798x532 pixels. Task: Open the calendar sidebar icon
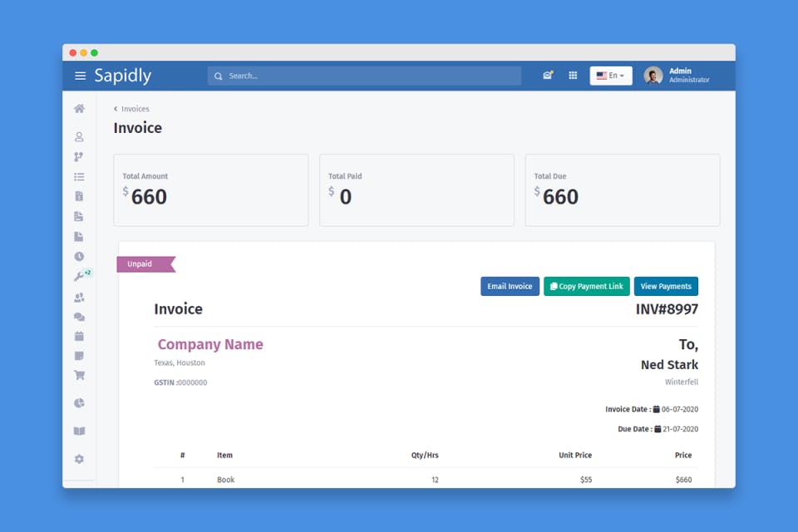[x=79, y=336]
